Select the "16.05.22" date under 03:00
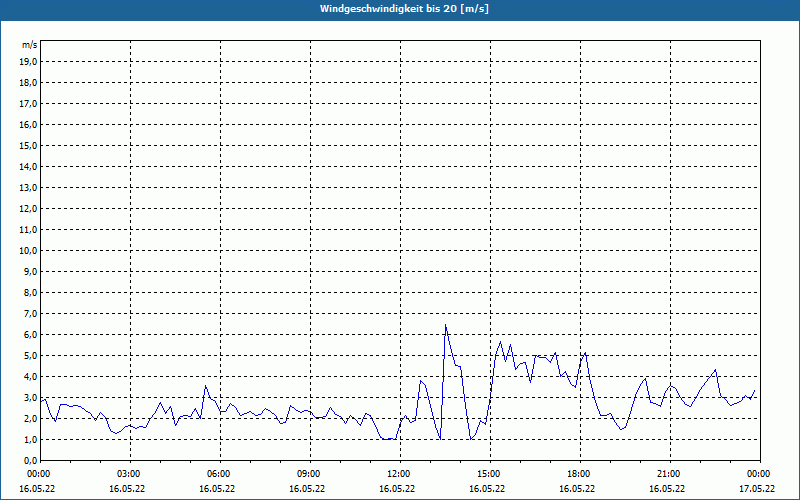This screenshot has height=500, width=800. tap(127, 488)
